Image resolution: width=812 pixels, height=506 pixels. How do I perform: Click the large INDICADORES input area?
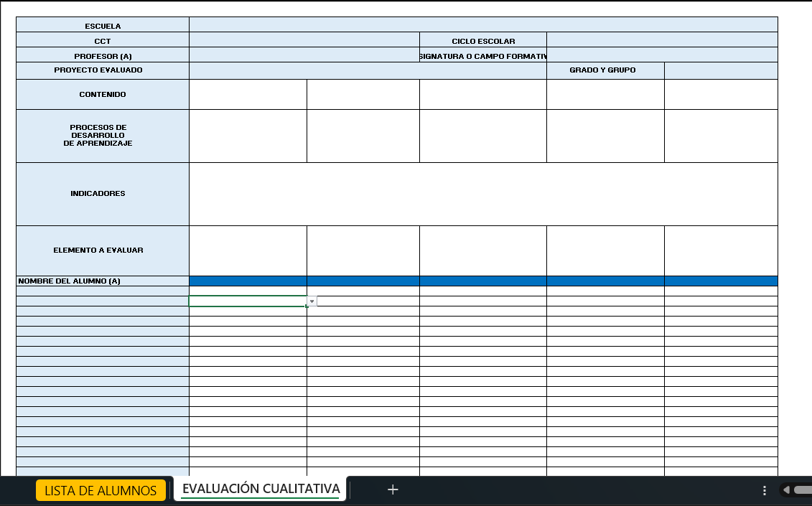pyautogui.click(x=482, y=194)
